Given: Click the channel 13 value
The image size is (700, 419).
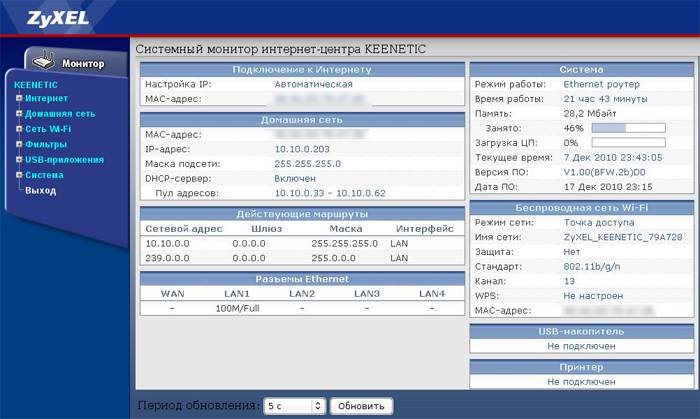Looking at the screenshot, I should coord(569,282).
